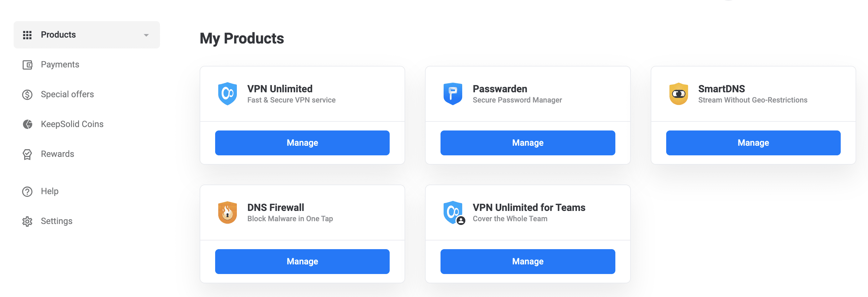Click the Settings gear icon

tap(27, 222)
